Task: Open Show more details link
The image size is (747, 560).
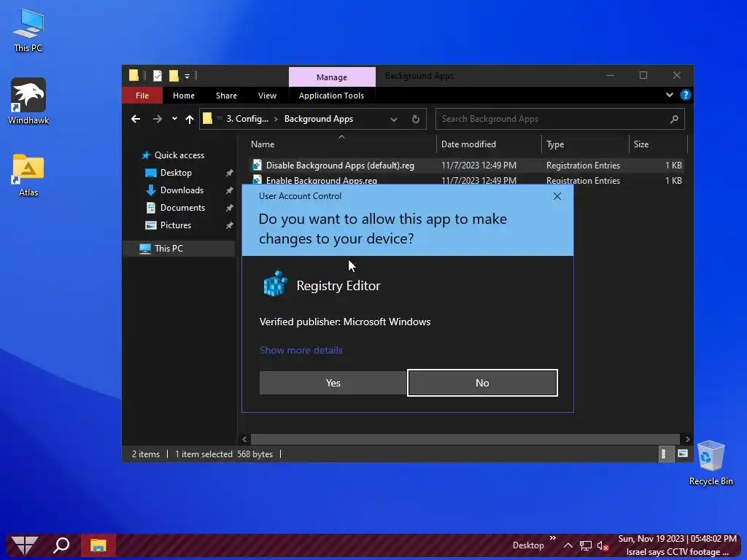Action: (x=301, y=350)
